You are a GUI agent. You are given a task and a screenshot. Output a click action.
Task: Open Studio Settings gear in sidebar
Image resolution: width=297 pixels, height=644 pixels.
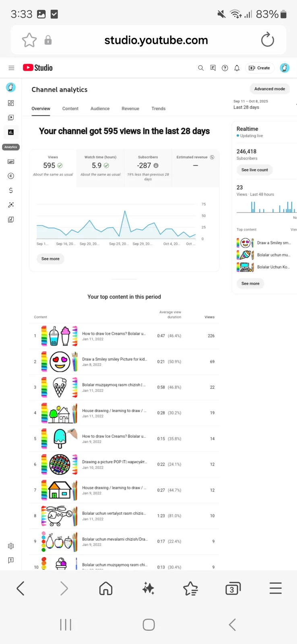pyautogui.click(x=11, y=546)
